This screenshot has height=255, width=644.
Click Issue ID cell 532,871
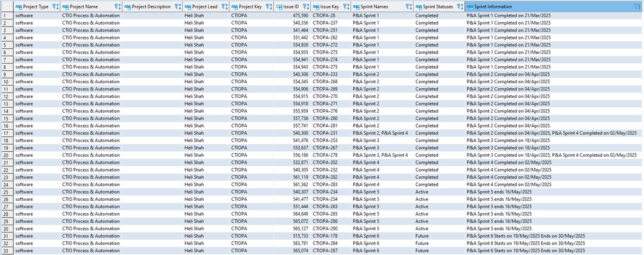click(293, 163)
